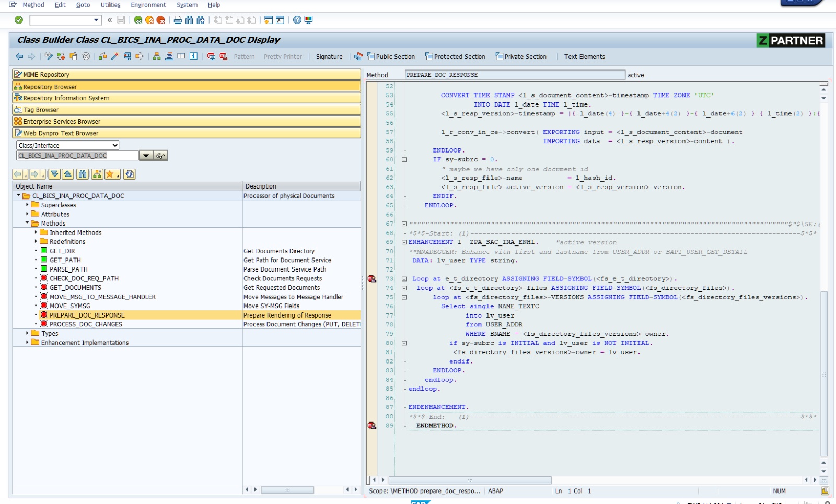Open the Protected Section button
Image resolution: width=836 pixels, height=504 pixels.
coord(455,56)
